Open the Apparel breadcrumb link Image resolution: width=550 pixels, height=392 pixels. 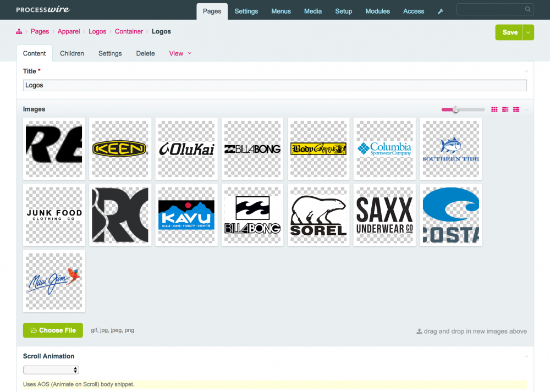click(69, 31)
